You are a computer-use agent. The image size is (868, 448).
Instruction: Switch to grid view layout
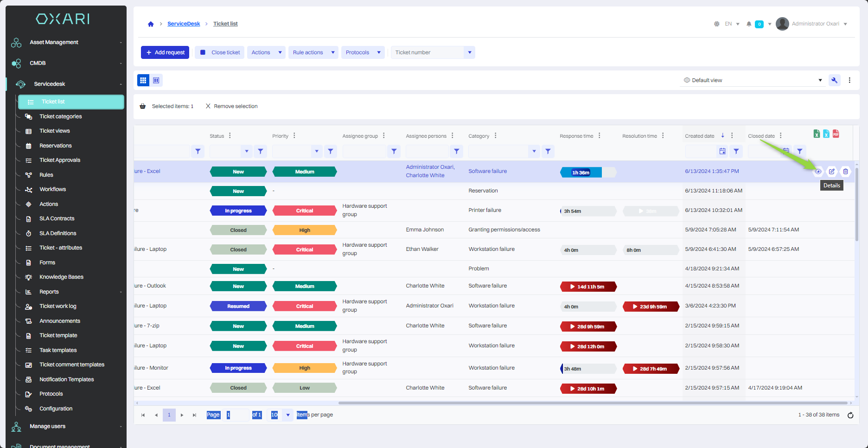[143, 80]
